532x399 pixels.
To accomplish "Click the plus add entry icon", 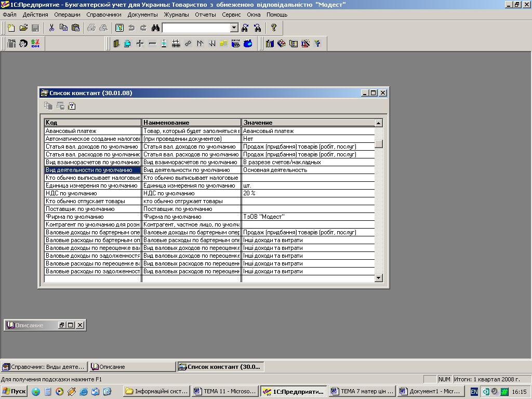I will pos(140,44).
